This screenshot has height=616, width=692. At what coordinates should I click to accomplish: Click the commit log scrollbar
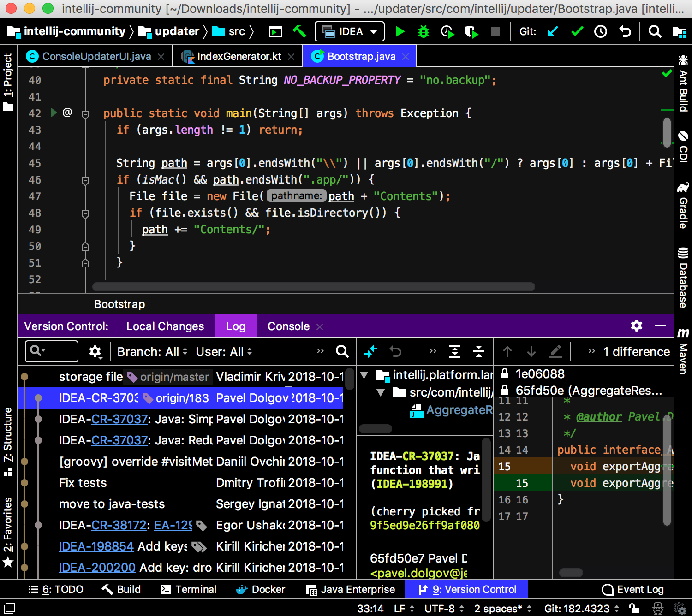[x=350, y=378]
